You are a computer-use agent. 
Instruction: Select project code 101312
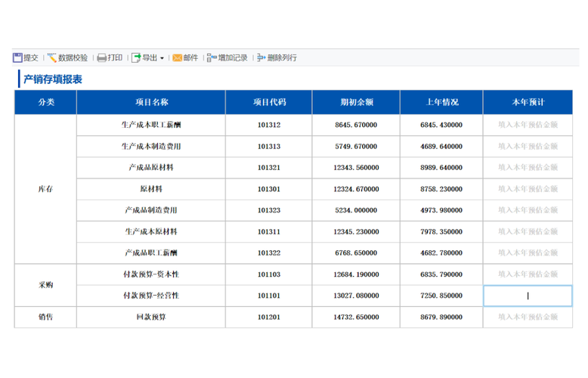[269, 125]
